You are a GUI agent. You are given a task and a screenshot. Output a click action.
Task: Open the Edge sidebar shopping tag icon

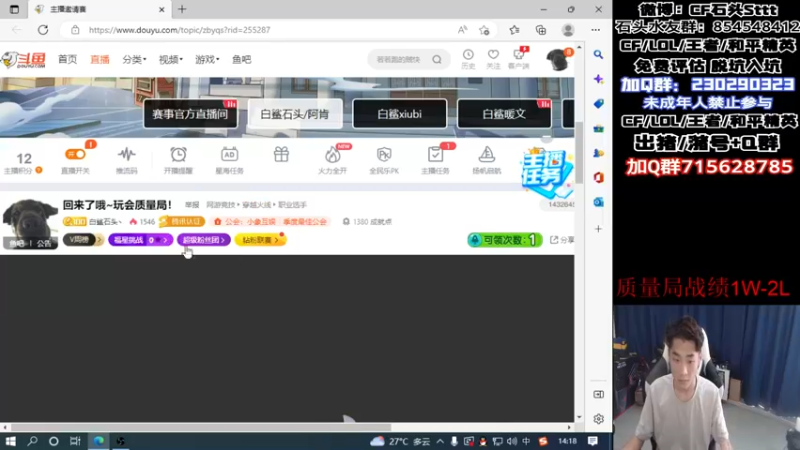(x=598, y=104)
